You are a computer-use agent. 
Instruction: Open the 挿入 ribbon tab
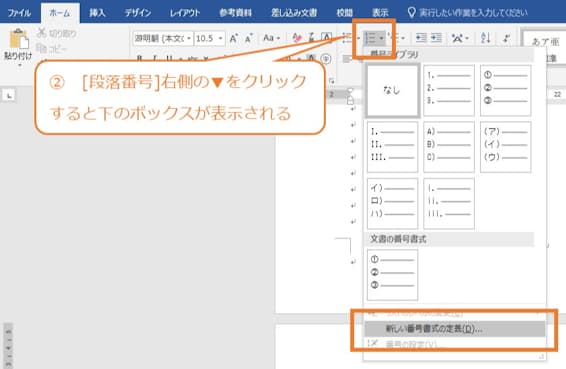pyautogui.click(x=97, y=13)
